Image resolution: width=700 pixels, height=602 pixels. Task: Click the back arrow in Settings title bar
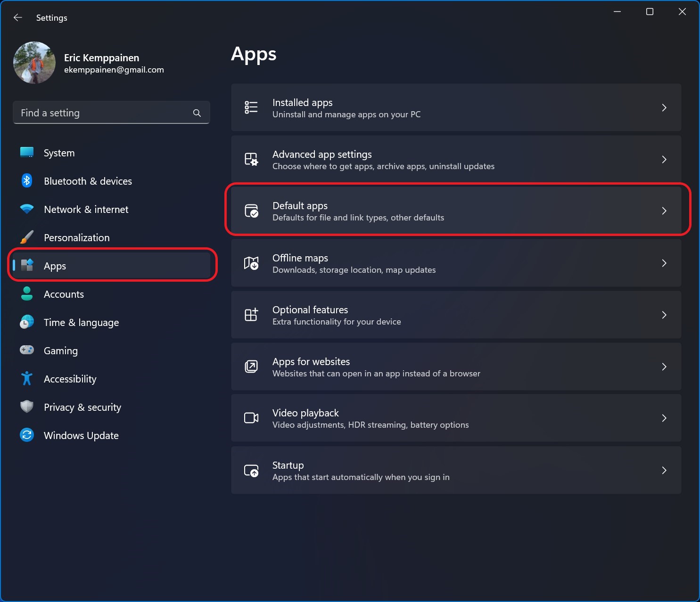point(18,17)
